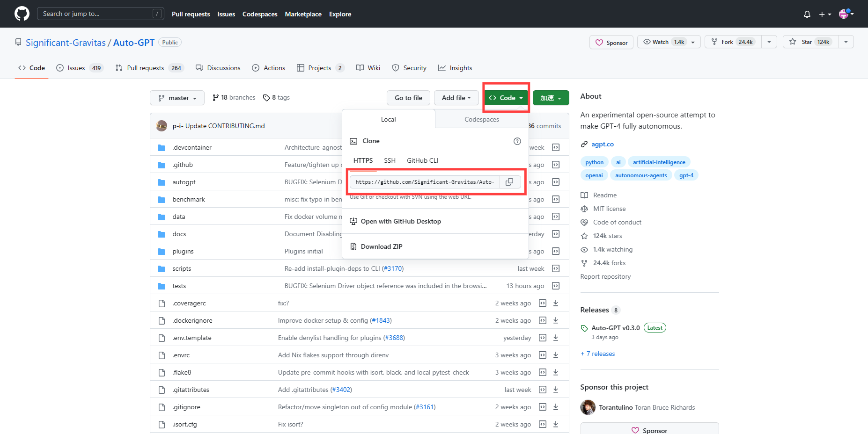Open Marketplace in top navigation
This screenshot has width=868, height=434.
point(303,14)
